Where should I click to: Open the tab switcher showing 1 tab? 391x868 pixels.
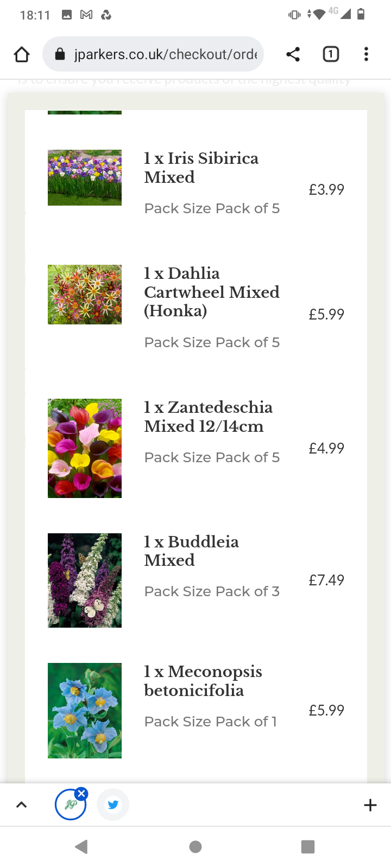(331, 54)
